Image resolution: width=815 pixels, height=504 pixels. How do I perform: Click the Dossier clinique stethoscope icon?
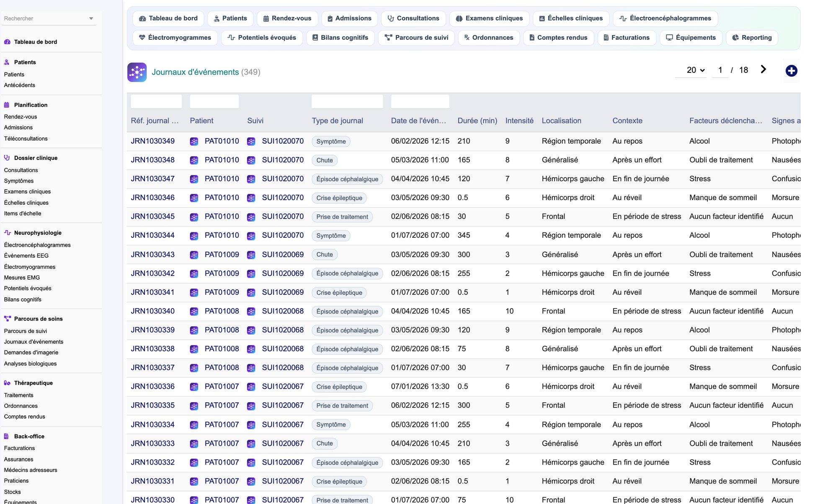tap(7, 158)
